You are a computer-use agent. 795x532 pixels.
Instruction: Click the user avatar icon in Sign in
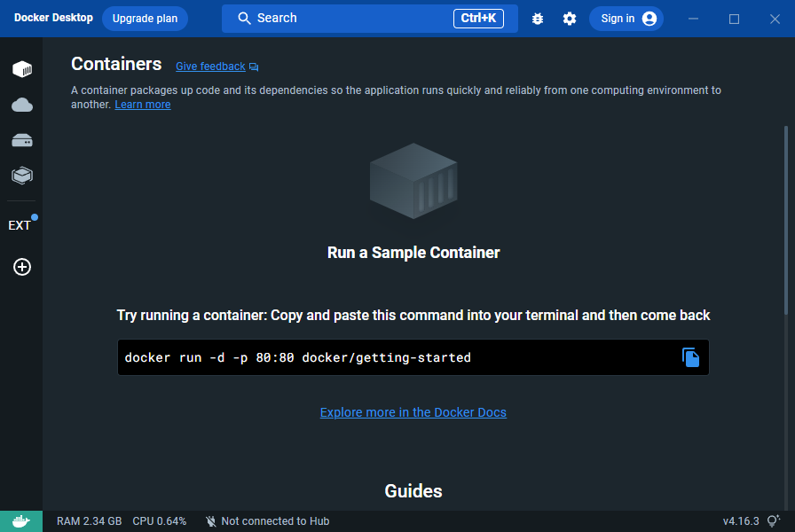pyautogui.click(x=649, y=19)
